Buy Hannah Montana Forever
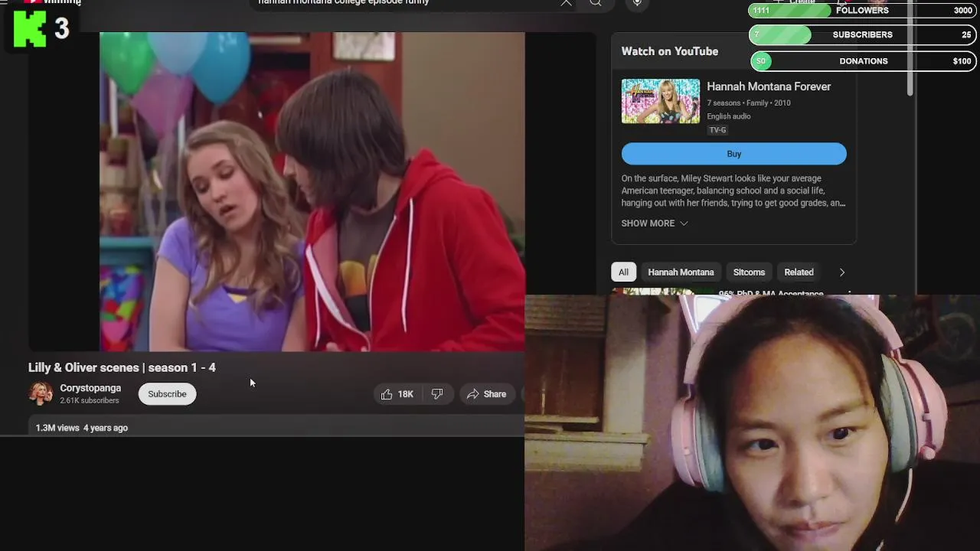 tap(733, 154)
